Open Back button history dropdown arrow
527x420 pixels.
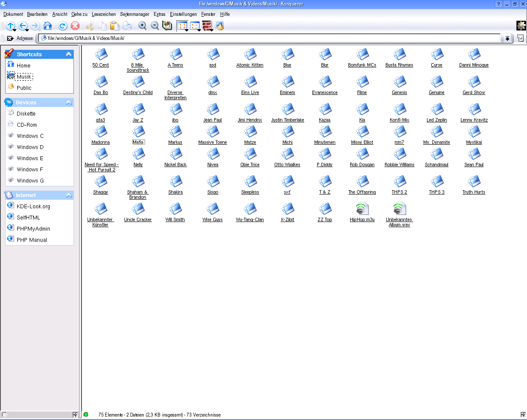[x=27, y=30]
